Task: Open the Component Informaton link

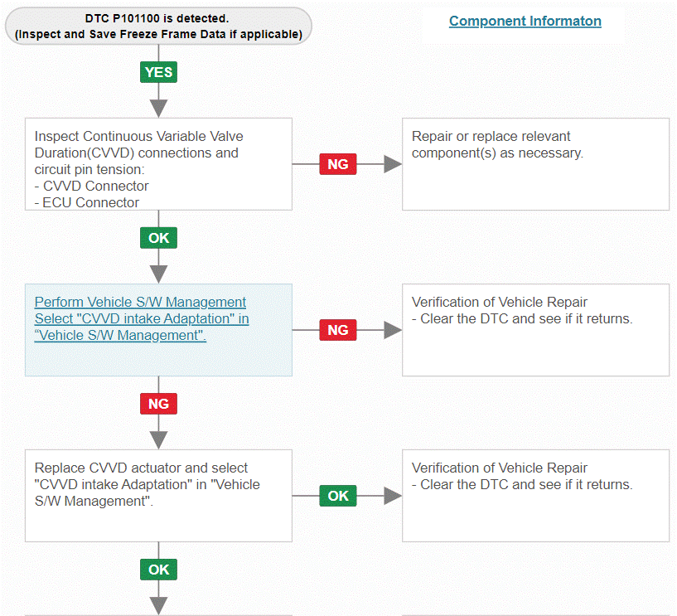Action: click(525, 21)
